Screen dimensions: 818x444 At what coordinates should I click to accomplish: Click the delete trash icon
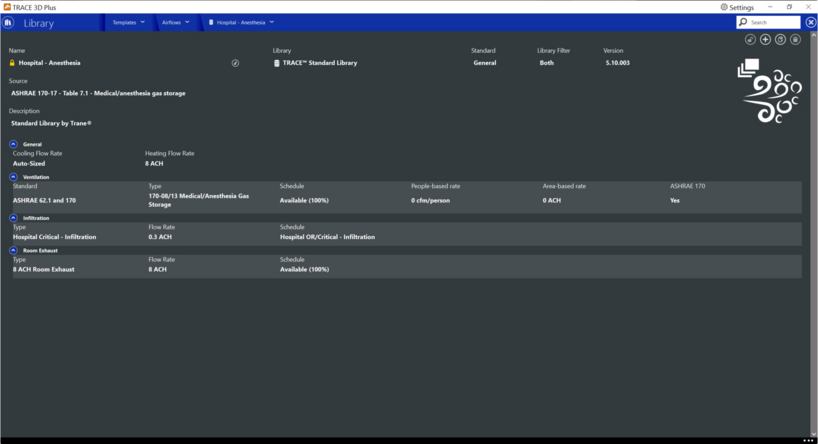[x=795, y=40]
